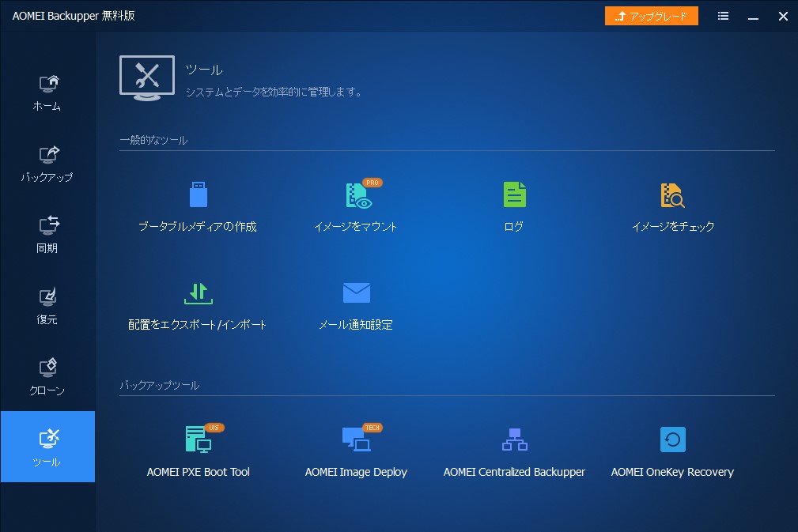The width and height of the screenshot is (798, 532).
Task: Open メール通知設定
Action: (x=356, y=304)
